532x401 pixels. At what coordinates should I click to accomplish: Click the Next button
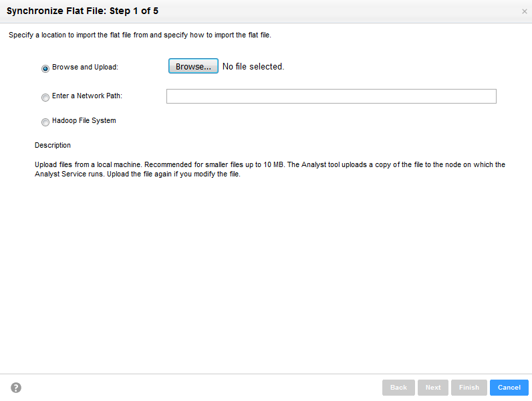(433, 388)
